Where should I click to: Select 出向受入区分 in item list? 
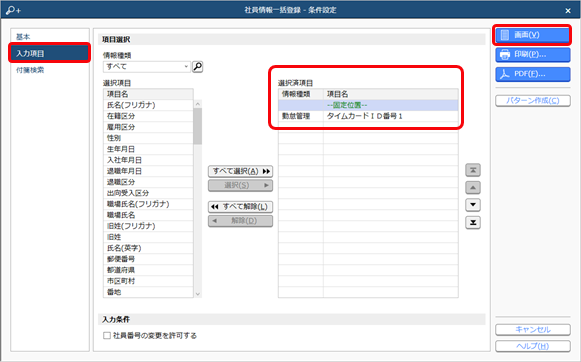tap(148, 193)
